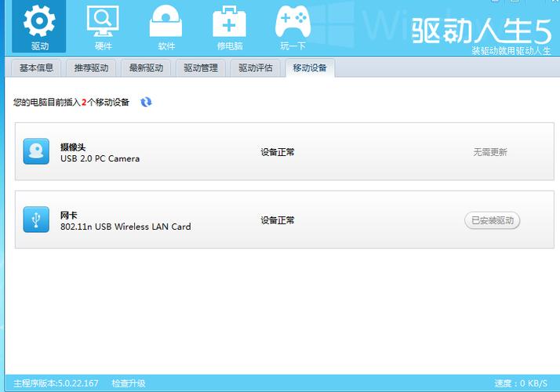Select the 移动设备 tab
The height and width of the screenshot is (392, 560).
(310, 68)
